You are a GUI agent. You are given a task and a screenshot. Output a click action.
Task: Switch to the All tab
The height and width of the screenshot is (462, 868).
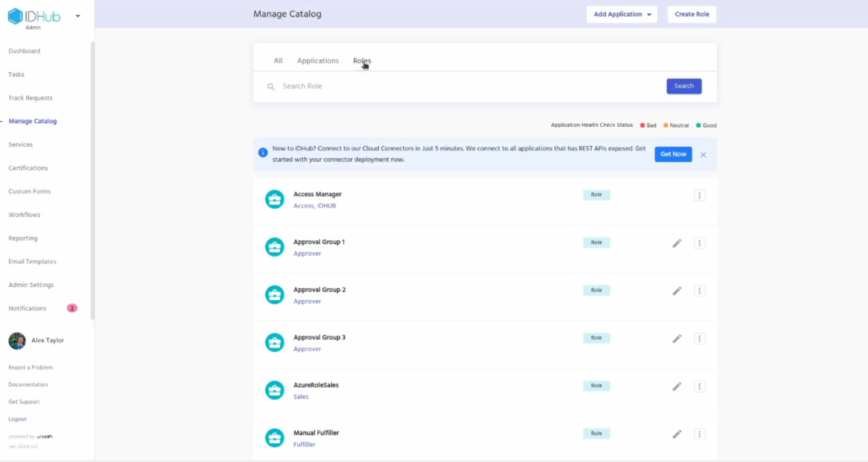[x=278, y=61]
